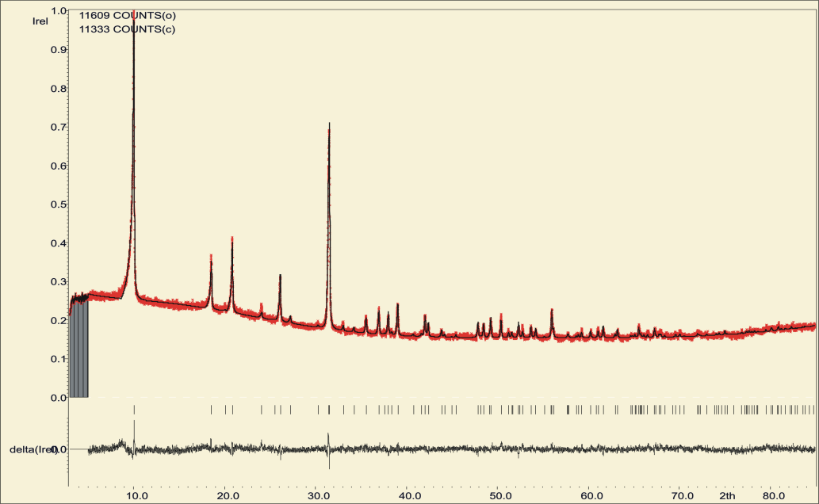Click the 0.5 y-axis tick label
This screenshot has width=819, height=504.
59,204
